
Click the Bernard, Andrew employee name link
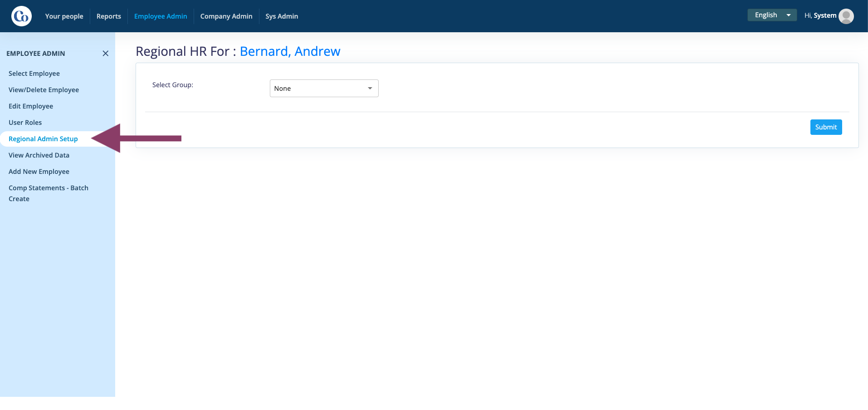pyautogui.click(x=290, y=51)
